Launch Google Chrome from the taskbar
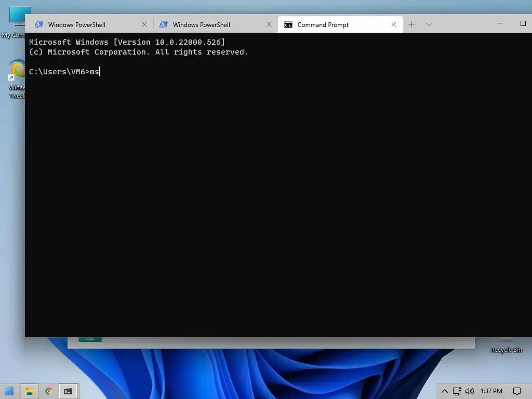Screen dimensions: 532x399 (x=49, y=391)
